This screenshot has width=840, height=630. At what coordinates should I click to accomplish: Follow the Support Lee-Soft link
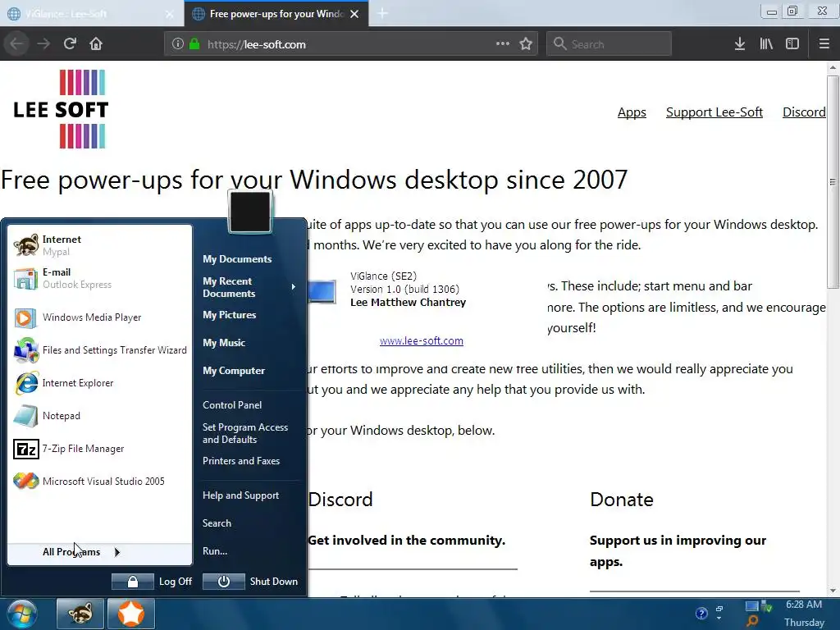tap(714, 112)
